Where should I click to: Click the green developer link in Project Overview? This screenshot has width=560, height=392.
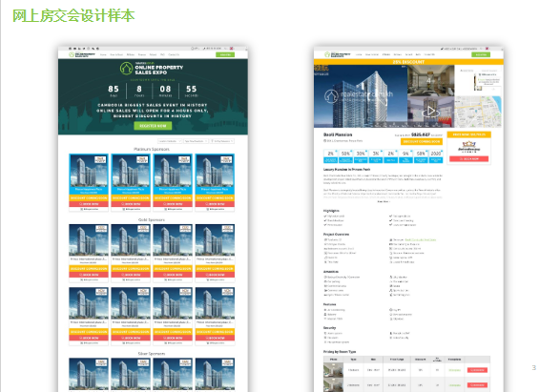(x=421, y=240)
